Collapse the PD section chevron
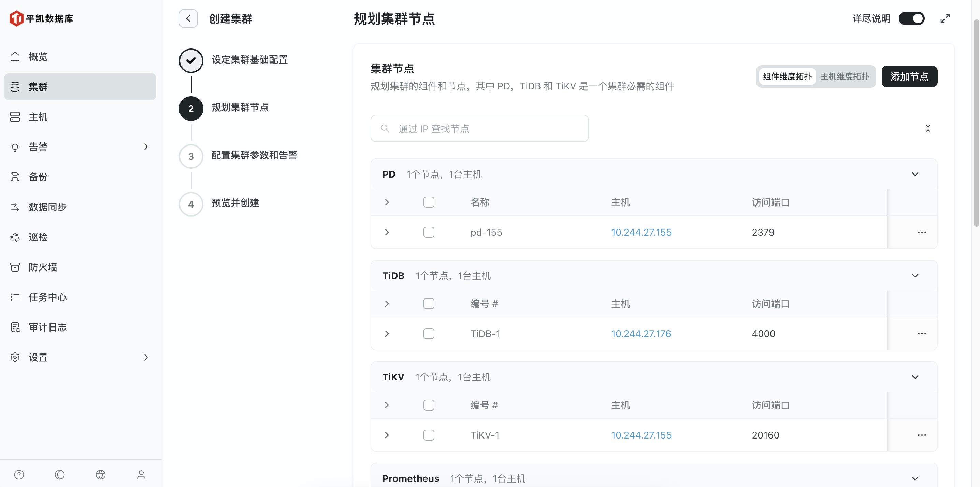The width and height of the screenshot is (980, 487). (915, 174)
